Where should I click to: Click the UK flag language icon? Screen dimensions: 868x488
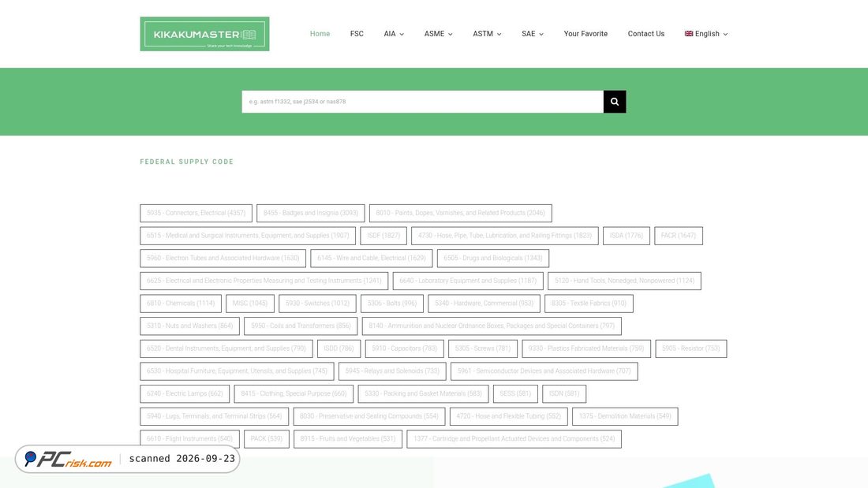pyautogui.click(x=689, y=34)
